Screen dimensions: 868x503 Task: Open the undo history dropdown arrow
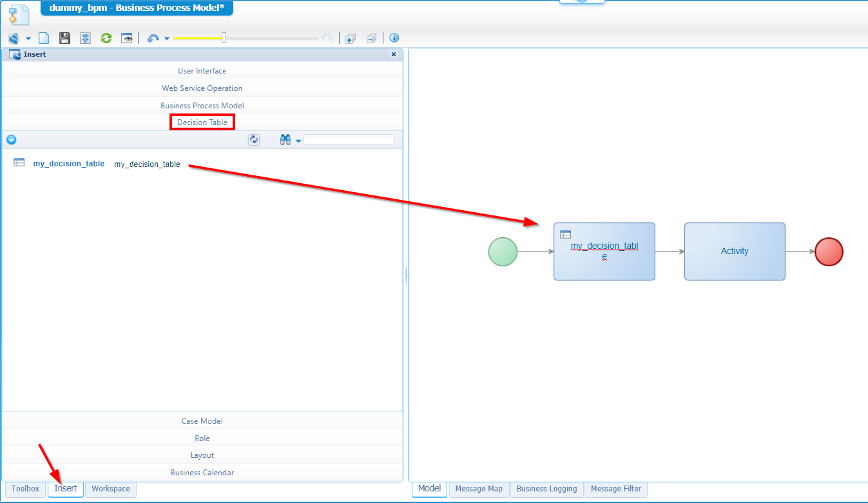(166, 38)
